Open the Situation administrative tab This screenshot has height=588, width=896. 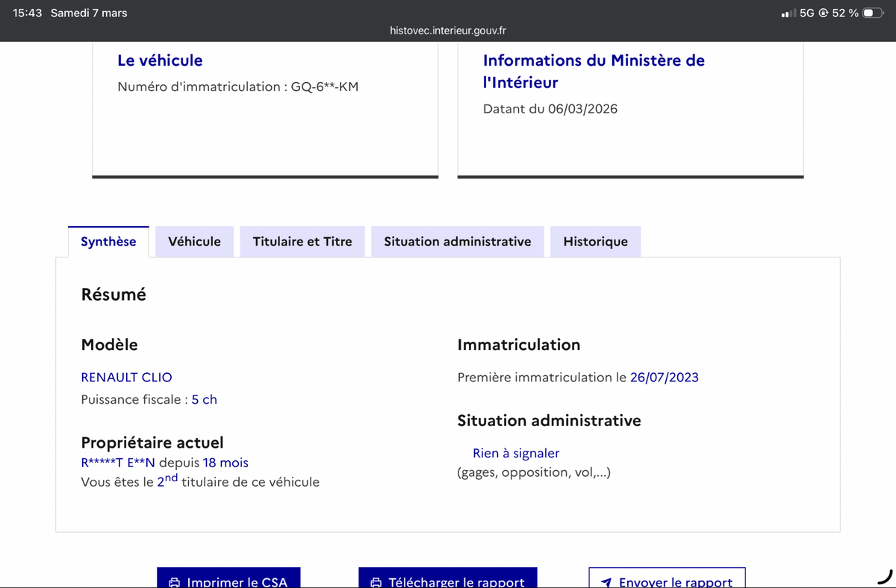click(457, 241)
